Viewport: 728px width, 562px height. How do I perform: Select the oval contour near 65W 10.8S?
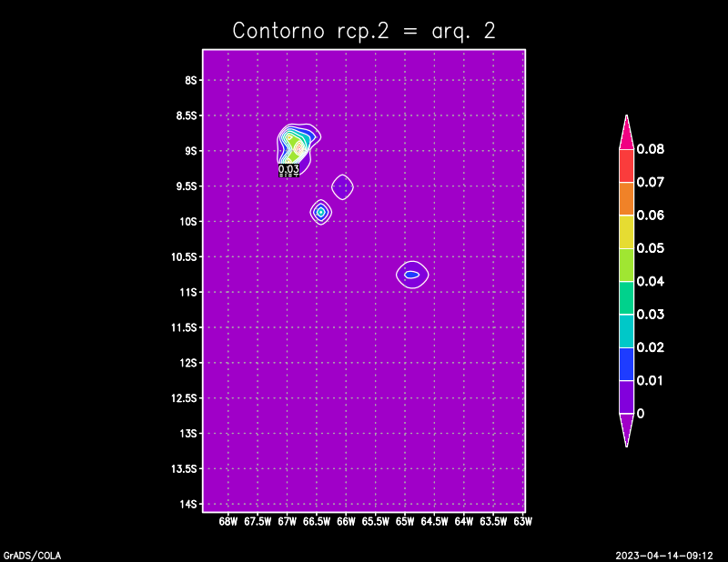click(412, 274)
